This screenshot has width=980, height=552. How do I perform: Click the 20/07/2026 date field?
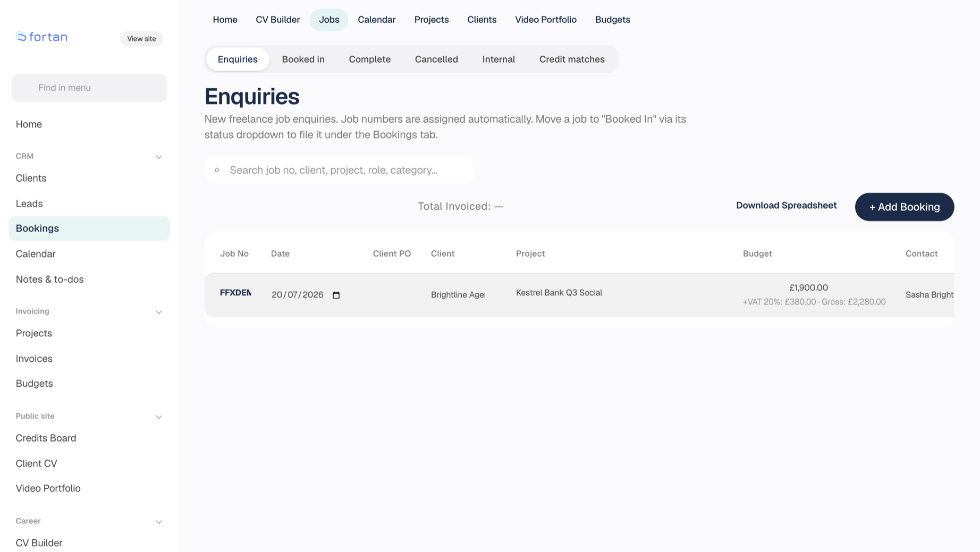click(x=306, y=295)
